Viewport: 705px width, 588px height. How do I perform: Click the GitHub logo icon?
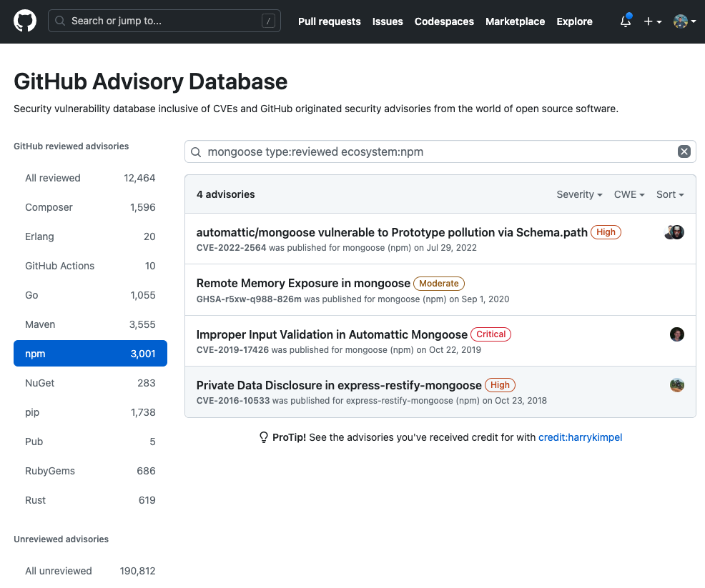click(x=25, y=21)
